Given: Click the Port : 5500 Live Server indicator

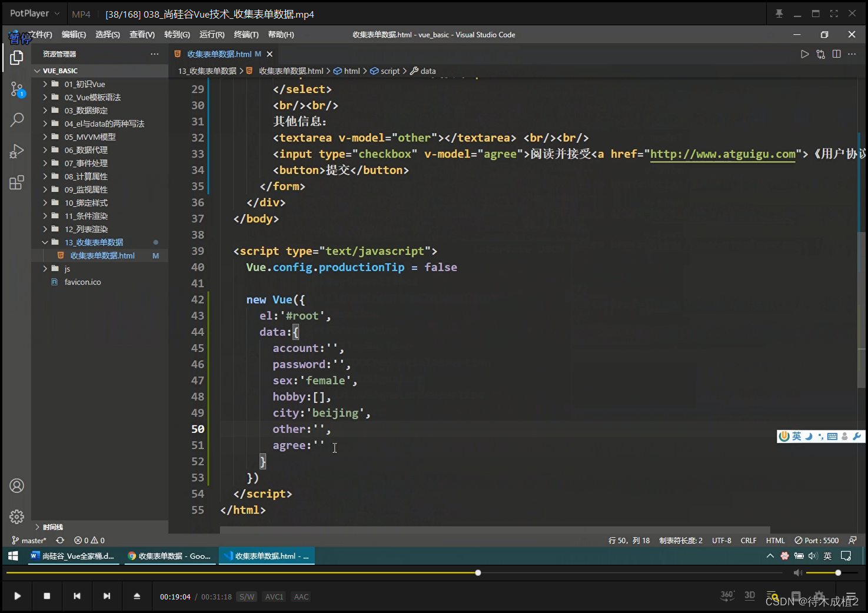Looking at the screenshot, I should (x=816, y=540).
